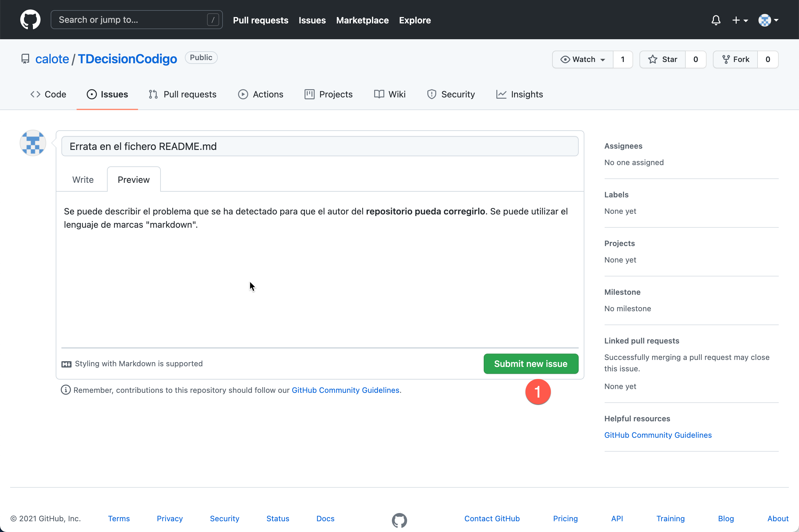Click the Public visibility badge
This screenshot has height=532, width=799.
click(201, 58)
